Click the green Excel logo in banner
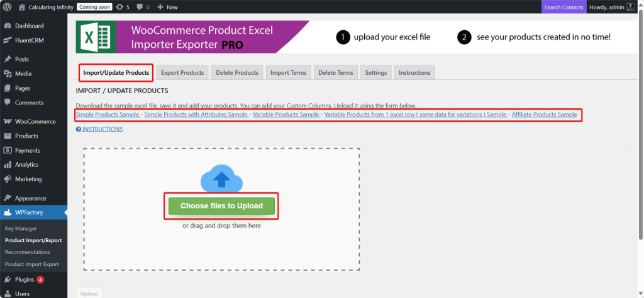644x298 pixels. tap(96, 37)
